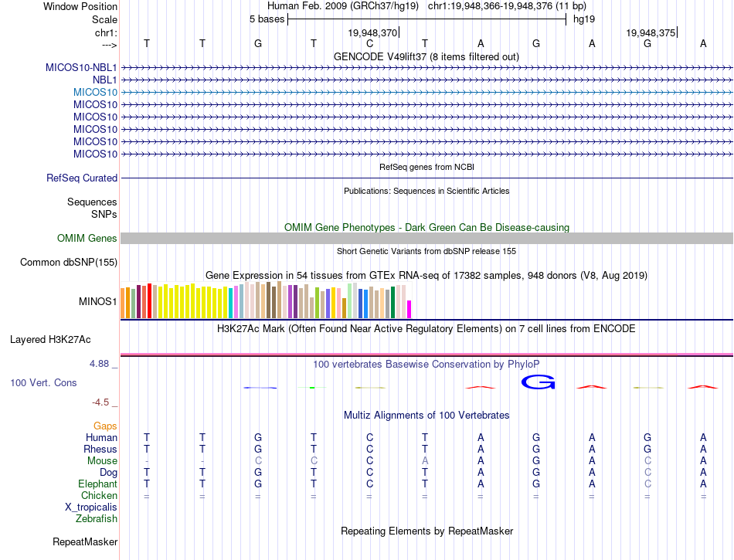Select the Chicken species row label
The height and width of the screenshot is (560, 734).
99,495
